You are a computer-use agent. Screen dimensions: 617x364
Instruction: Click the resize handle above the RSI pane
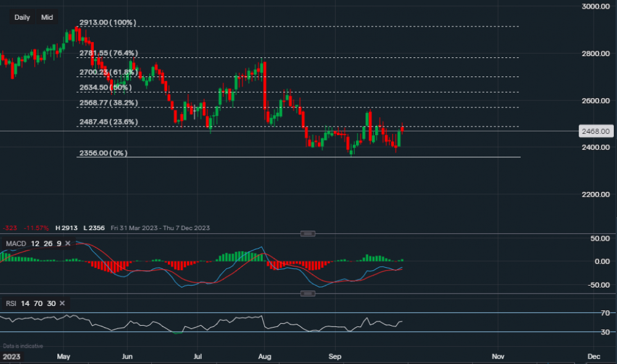308,294
